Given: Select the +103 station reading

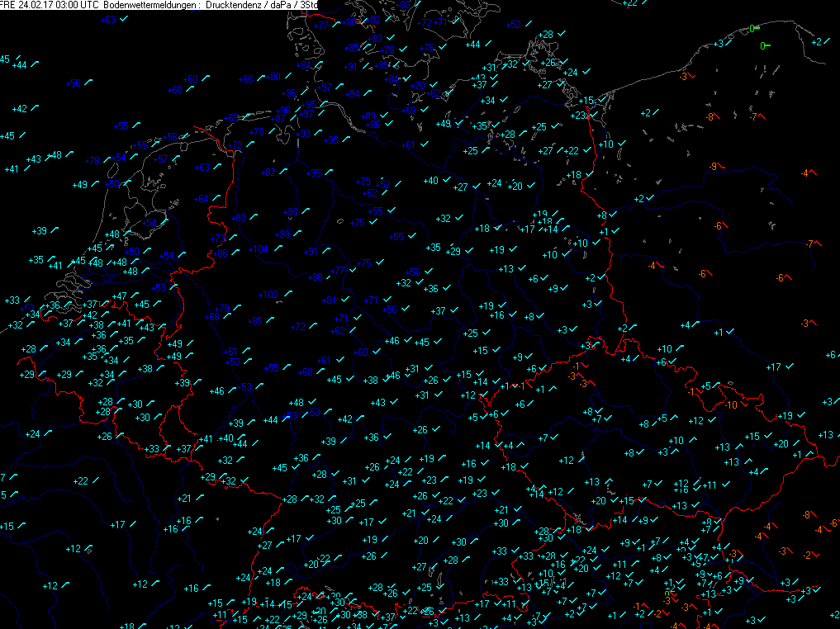Looking at the screenshot, I should (268, 295).
